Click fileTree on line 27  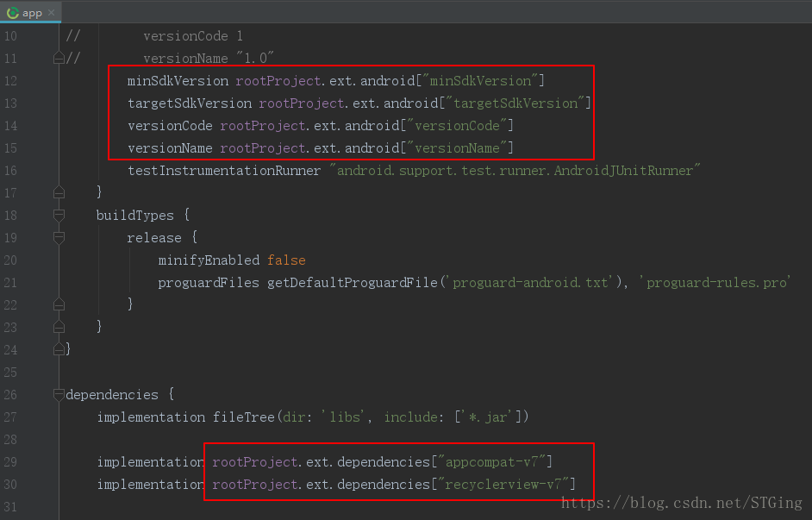click(x=243, y=417)
